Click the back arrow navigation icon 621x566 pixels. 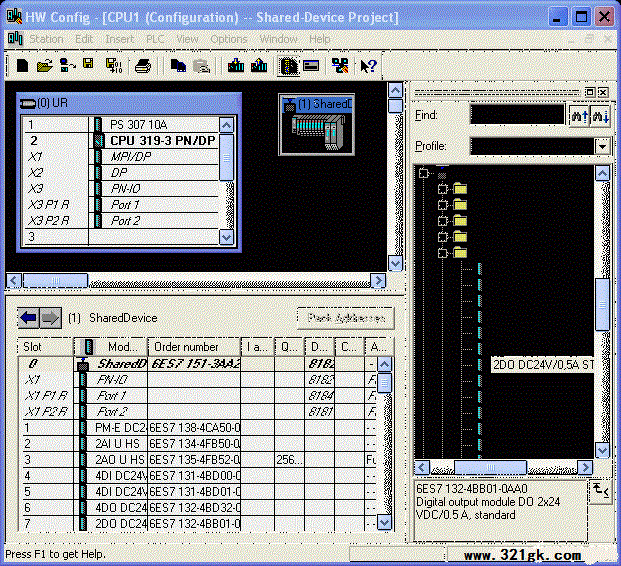pos(28,318)
